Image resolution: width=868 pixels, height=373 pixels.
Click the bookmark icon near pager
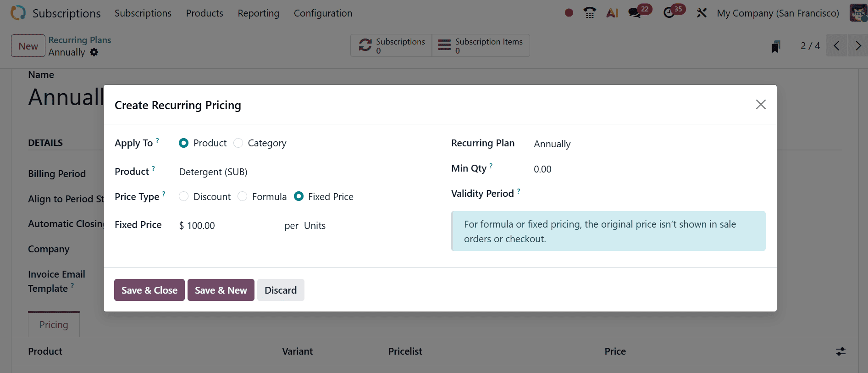pyautogui.click(x=776, y=46)
